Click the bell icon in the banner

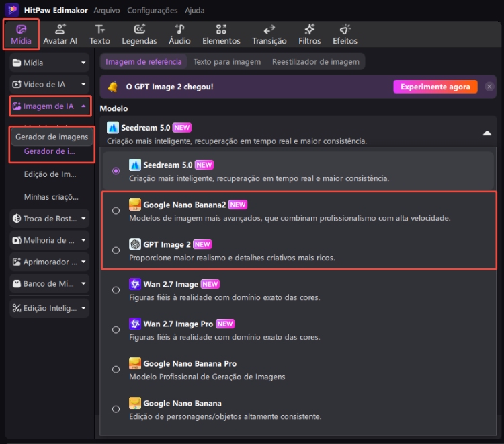[112, 87]
